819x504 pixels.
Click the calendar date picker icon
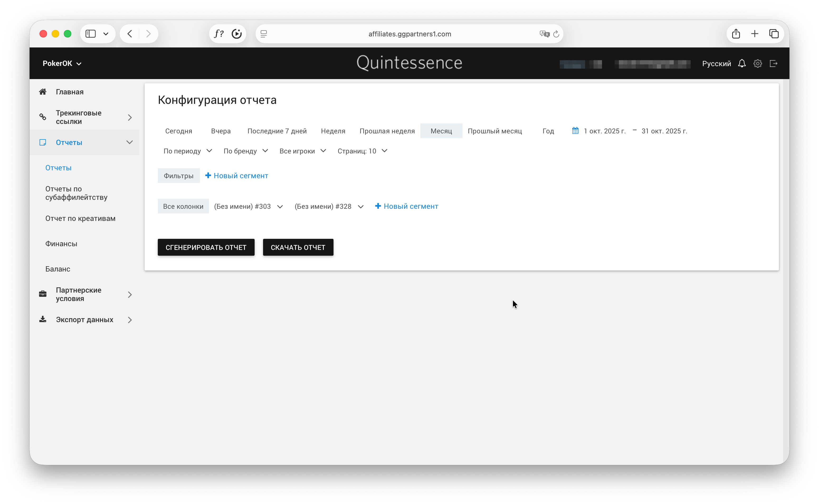pos(575,131)
